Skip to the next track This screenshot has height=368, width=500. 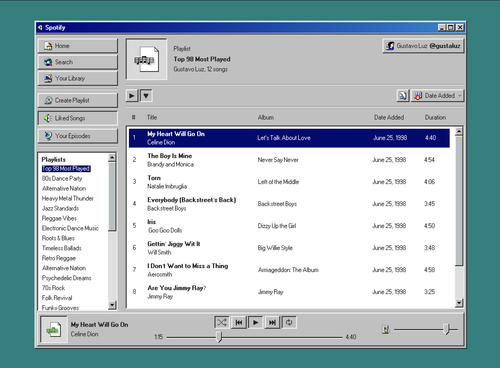tap(272, 322)
